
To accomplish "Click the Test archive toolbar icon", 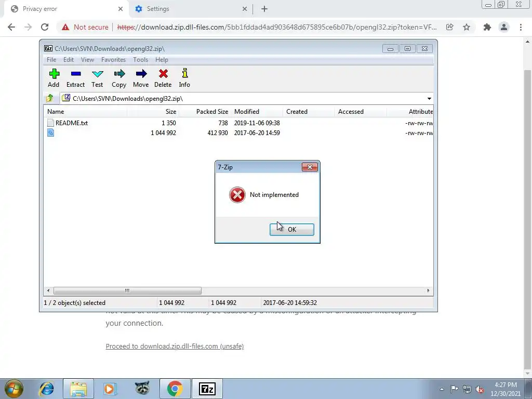I will click(x=97, y=74).
